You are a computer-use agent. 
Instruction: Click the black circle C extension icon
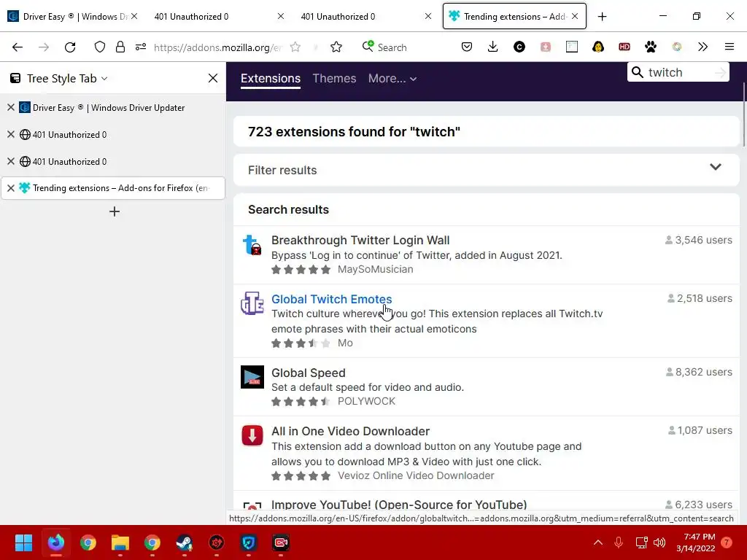click(519, 47)
